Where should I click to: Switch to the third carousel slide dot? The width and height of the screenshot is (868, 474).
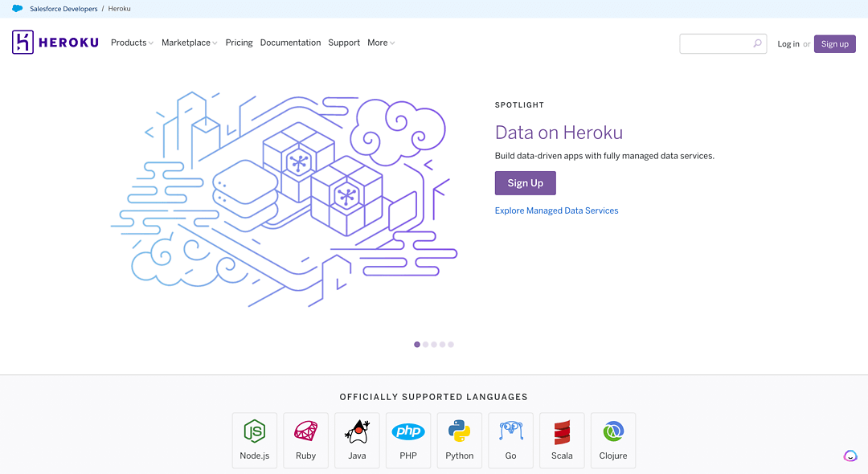[x=434, y=345]
